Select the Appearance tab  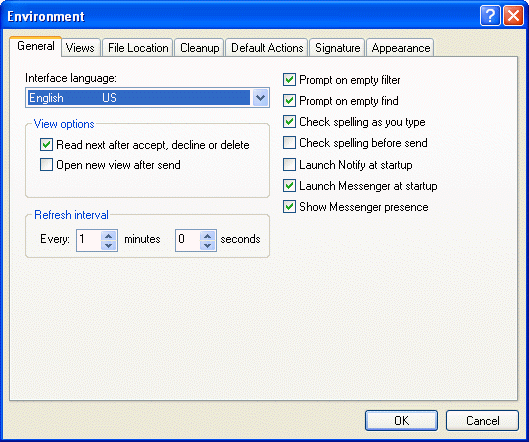tap(400, 48)
